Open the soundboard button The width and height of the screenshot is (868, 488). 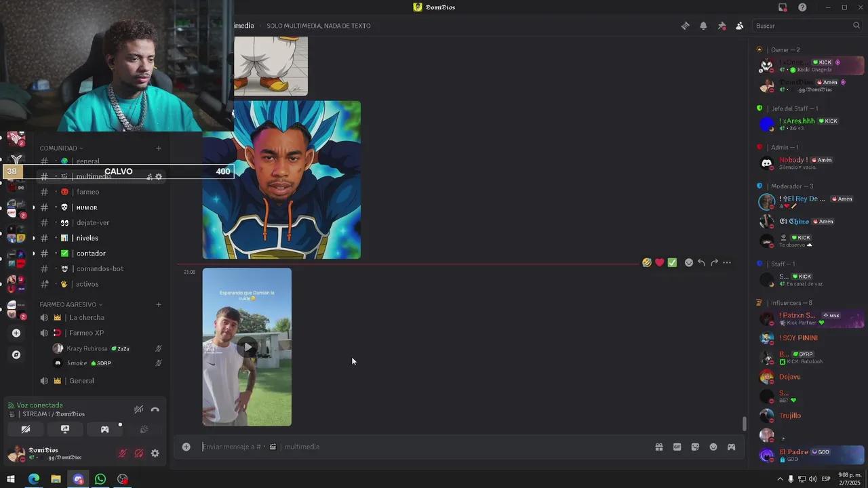click(144, 429)
